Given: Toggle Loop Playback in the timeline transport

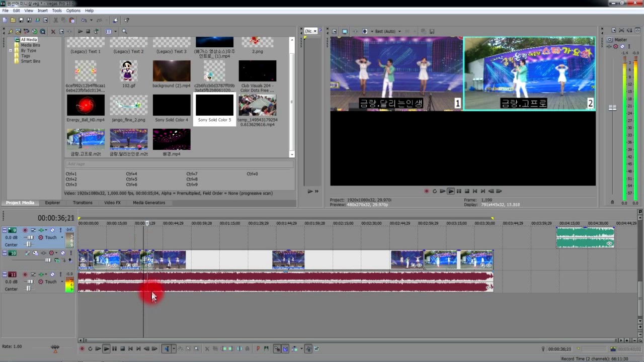Looking at the screenshot, I should [x=90, y=348].
